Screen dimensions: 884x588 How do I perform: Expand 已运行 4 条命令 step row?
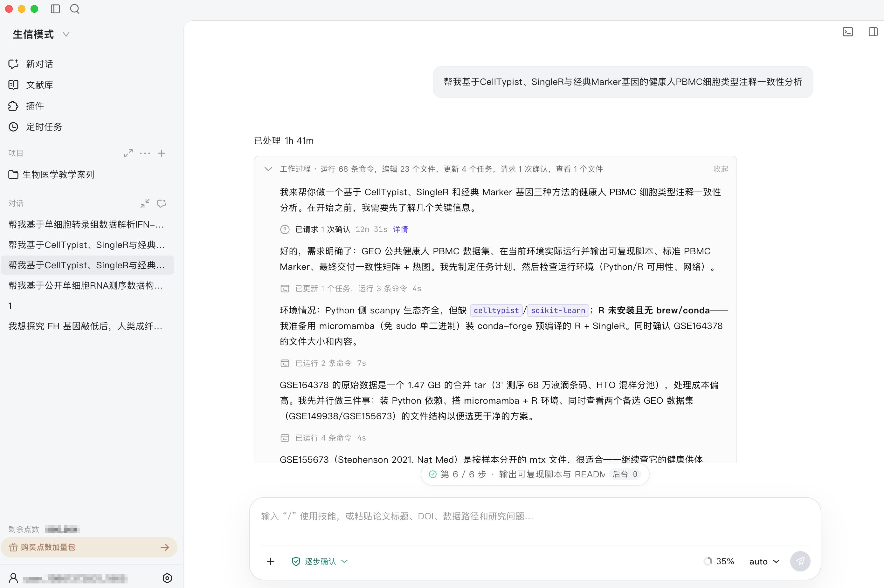pyautogui.click(x=323, y=438)
